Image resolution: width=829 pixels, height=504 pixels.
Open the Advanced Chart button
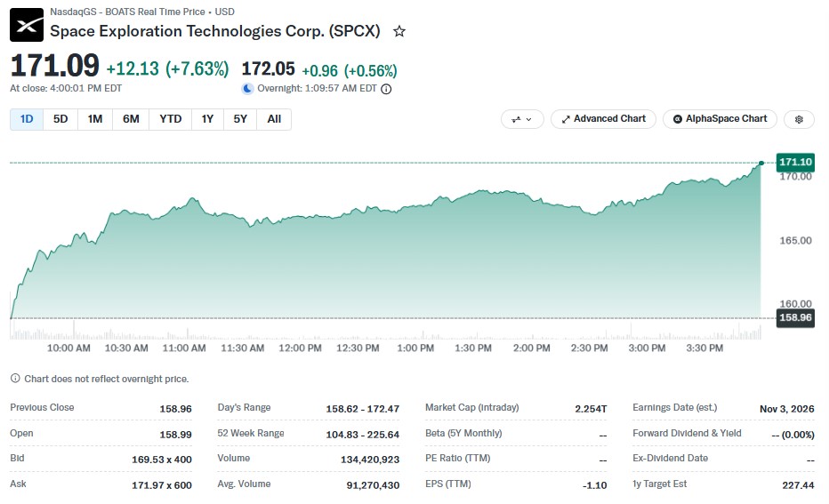pos(603,119)
